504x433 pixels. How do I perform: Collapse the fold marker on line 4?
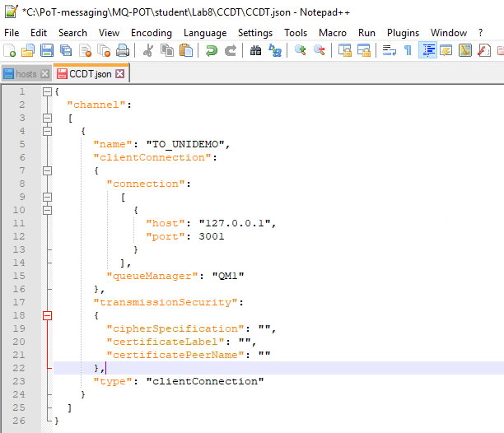[x=47, y=132]
